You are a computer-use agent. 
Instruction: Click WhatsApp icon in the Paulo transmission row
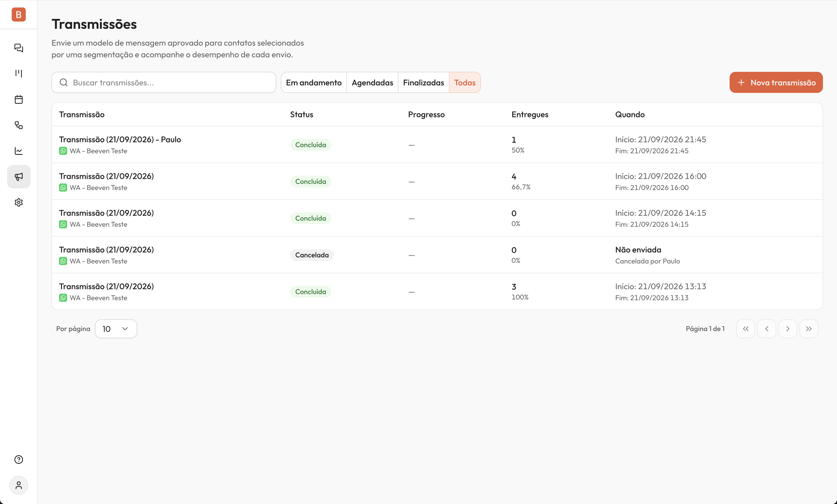click(63, 151)
